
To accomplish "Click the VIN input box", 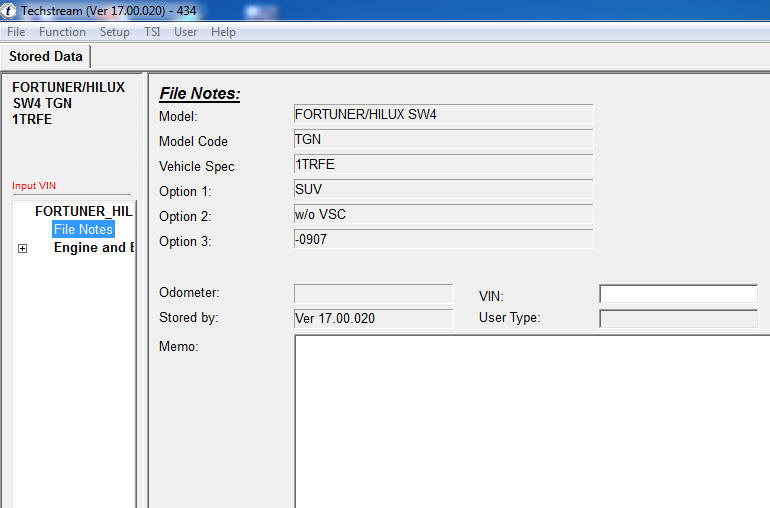I will tap(678, 294).
